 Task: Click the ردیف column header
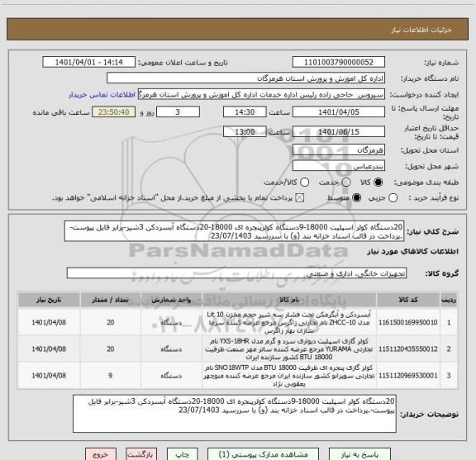[449, 300]
